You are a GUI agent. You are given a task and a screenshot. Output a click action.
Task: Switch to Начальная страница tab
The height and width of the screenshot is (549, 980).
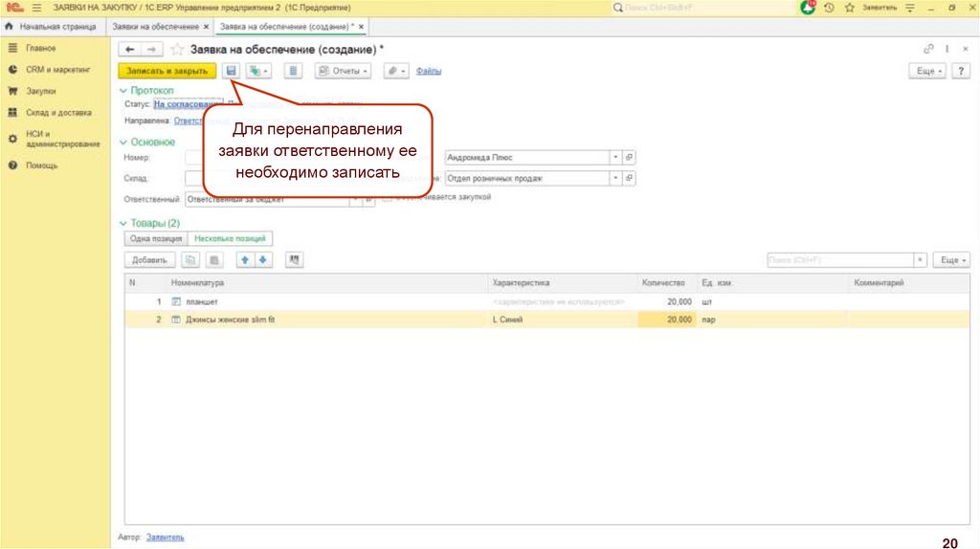[x=52, y=26]
